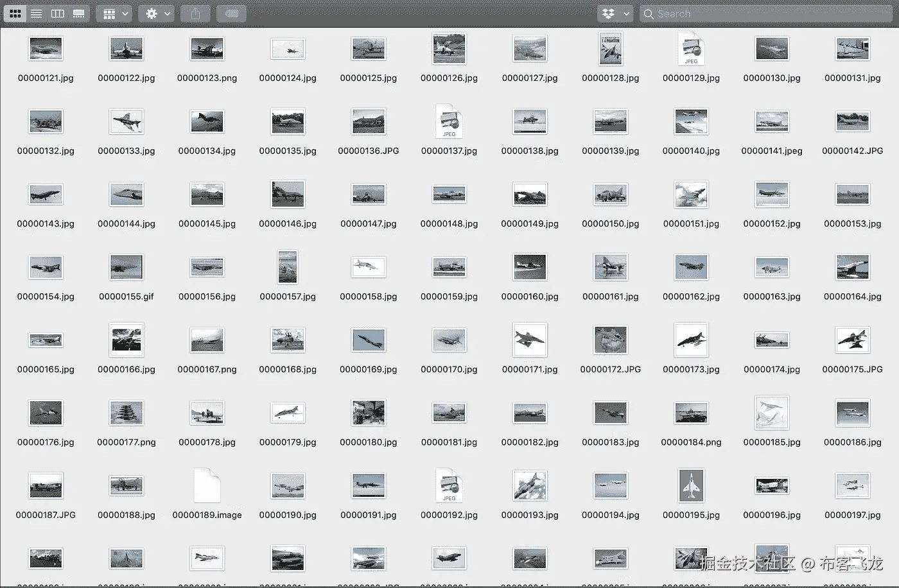
Task: Click the file name 00000144.jpg
Action: 127,224
